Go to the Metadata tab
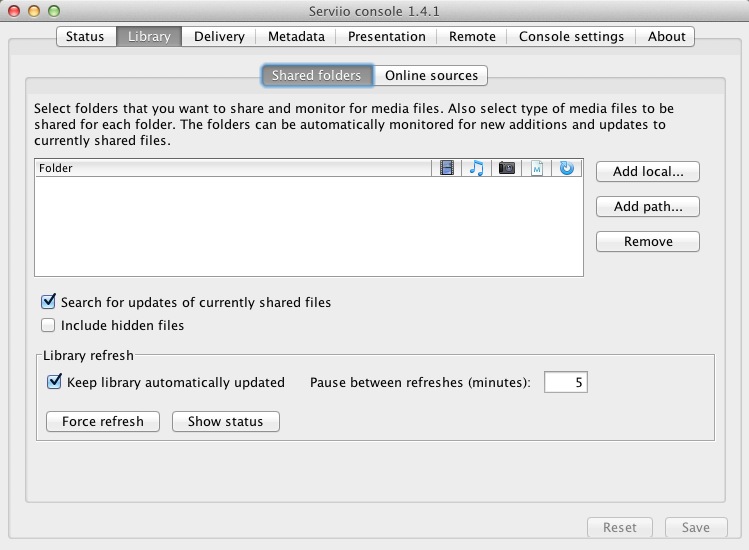Image resolution: width=749 pixels, height=550 pixels. coord(296,36)
